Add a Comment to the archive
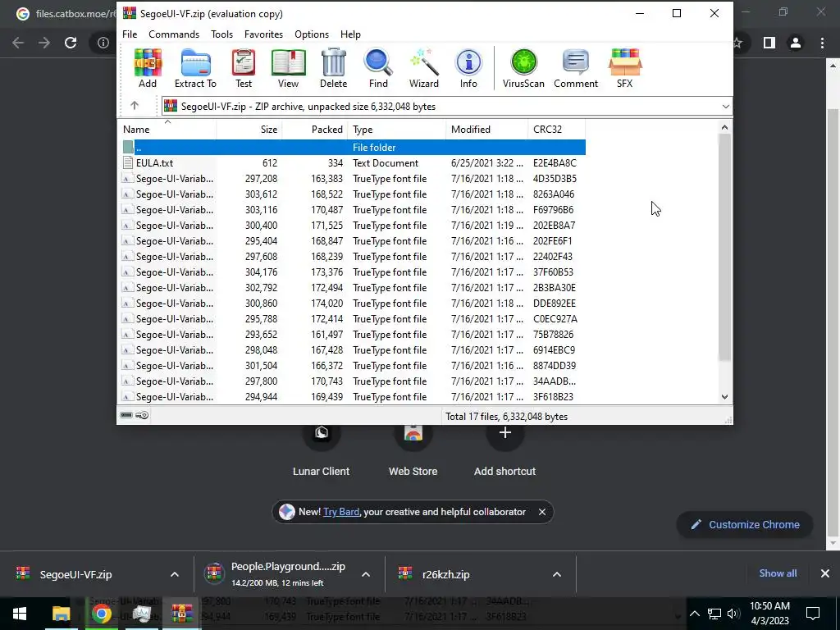 tap(576, 68)
